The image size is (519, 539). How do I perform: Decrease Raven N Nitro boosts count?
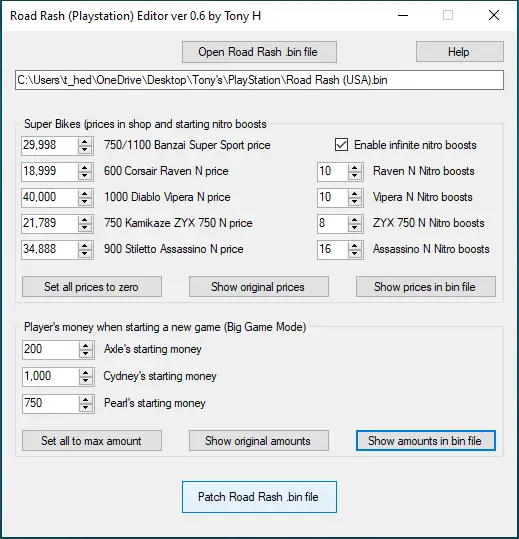(355, 175)
